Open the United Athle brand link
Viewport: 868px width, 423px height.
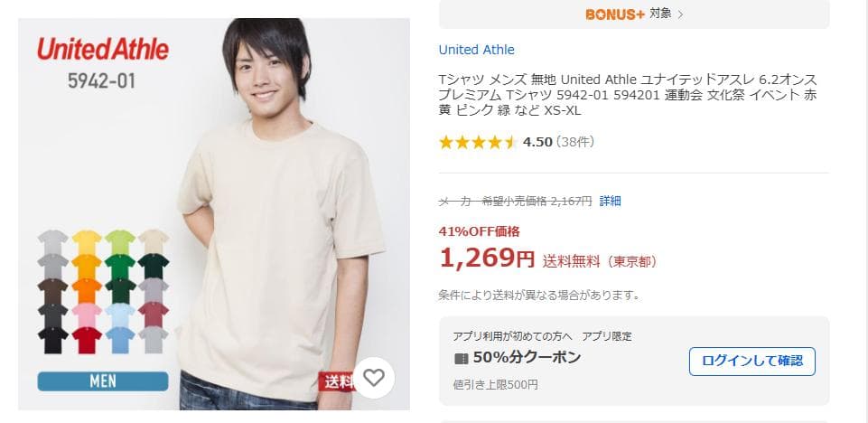(x=476, y=50)
